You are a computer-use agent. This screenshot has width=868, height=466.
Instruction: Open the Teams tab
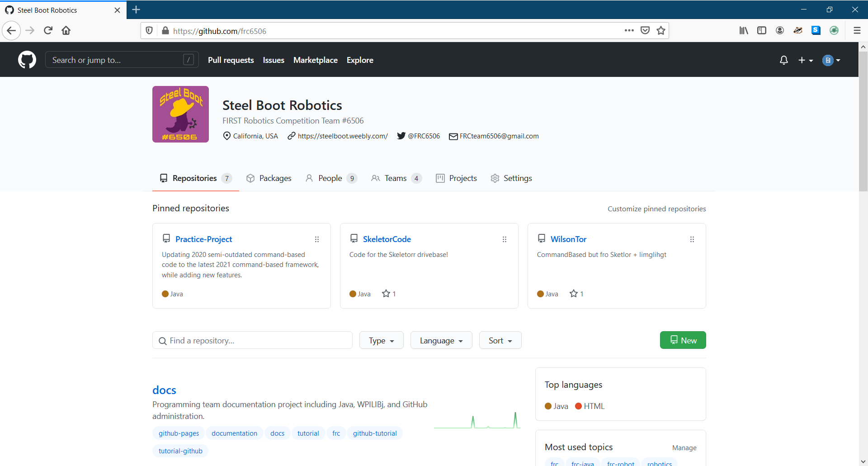click(x=396, y=178)
